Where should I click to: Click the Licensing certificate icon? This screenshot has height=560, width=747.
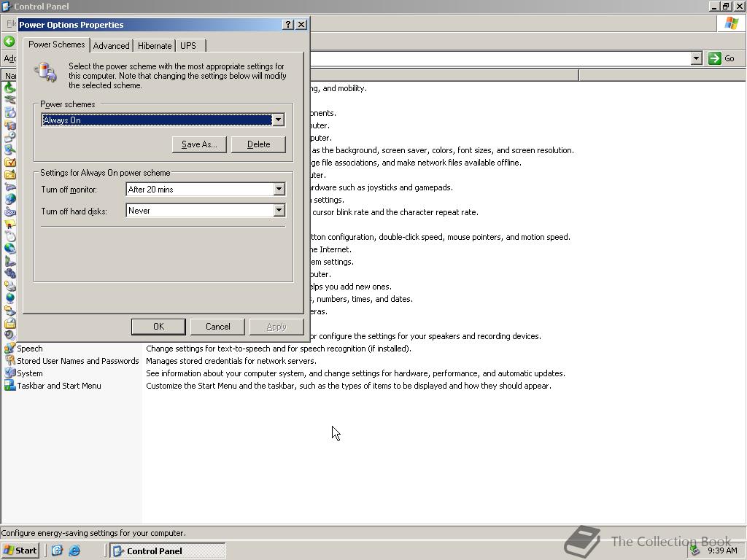click(x=9, y=224)
